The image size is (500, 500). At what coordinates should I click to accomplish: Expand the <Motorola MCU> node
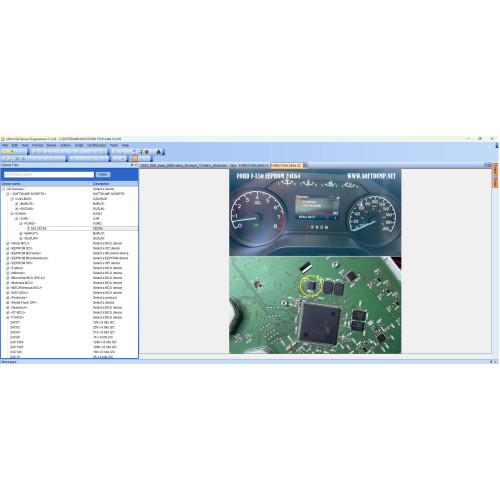(8, 283)
